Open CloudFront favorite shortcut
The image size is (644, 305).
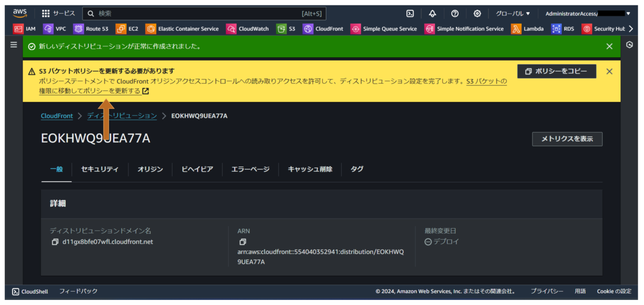(323, 29)
